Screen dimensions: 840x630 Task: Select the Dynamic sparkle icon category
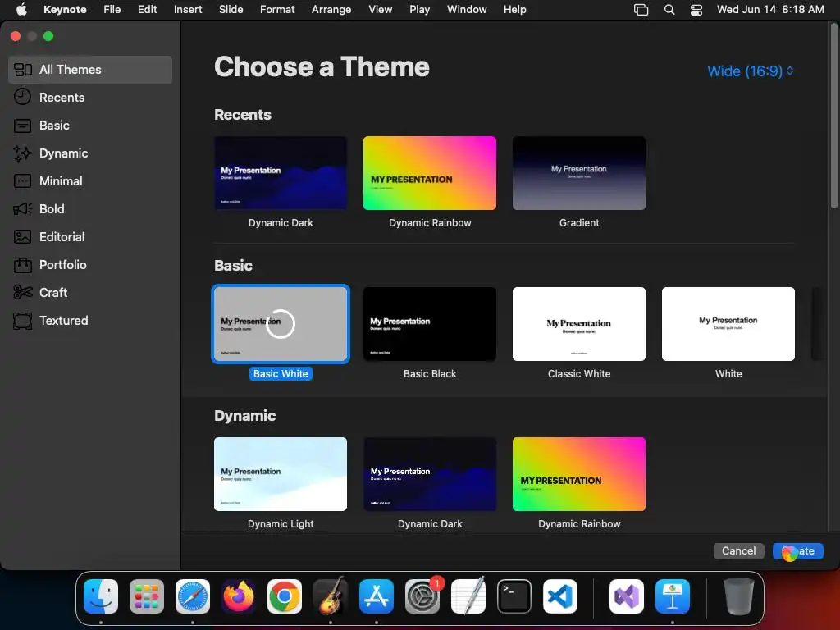click(x=22, y=153)
